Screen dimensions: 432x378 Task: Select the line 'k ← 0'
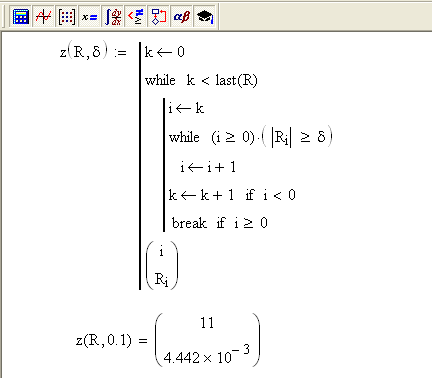click(x=164, y=52)
